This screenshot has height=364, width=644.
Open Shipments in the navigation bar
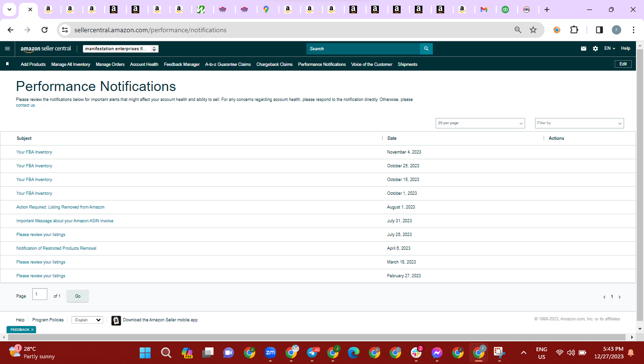pyautogui.click(x=408, y=64)
